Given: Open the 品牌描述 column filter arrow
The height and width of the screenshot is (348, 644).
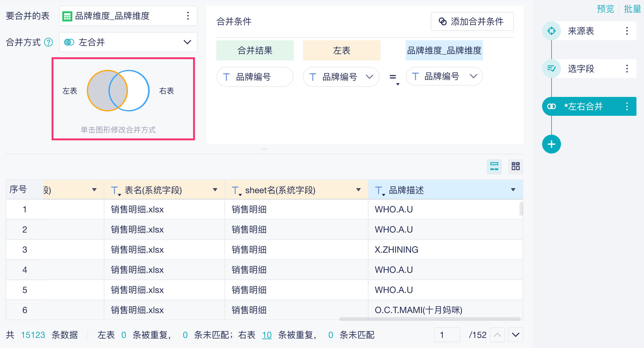Looking at the screenshot, I should click(x=513, y=190).
